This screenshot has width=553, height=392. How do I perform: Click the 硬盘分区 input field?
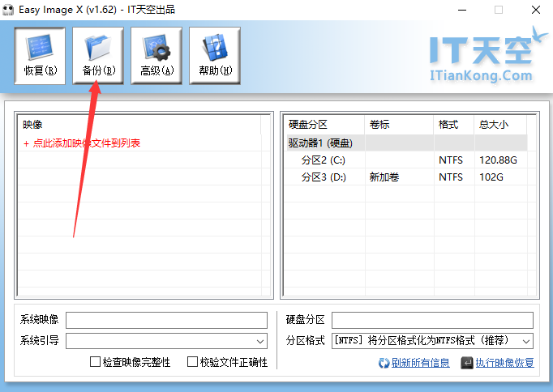pyautogui.click(x=432, y=320)
